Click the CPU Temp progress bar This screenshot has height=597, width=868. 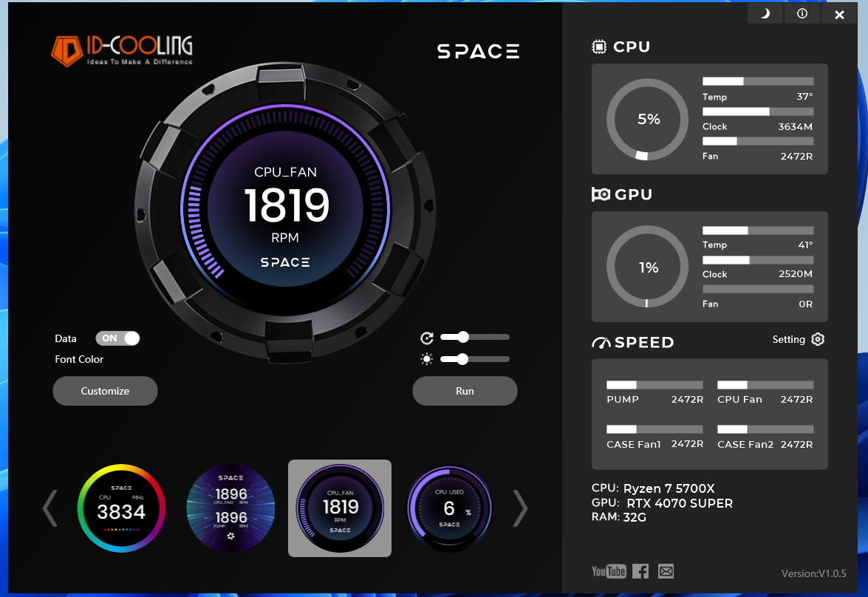click(x=758, y=81)
